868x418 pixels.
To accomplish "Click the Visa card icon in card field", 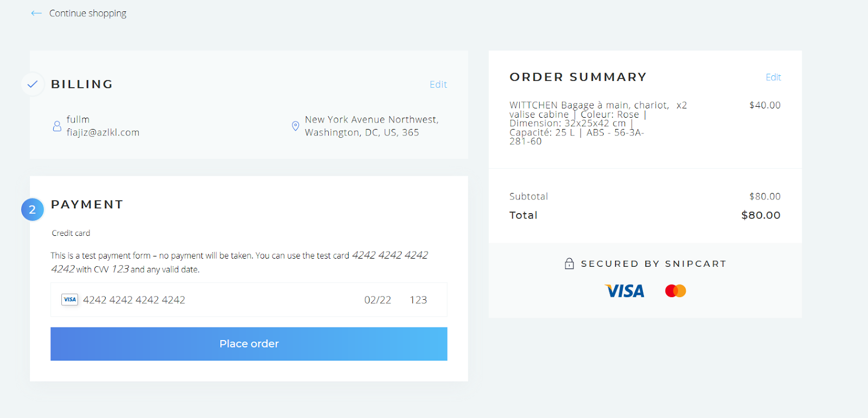I will [x=69, y=299].
